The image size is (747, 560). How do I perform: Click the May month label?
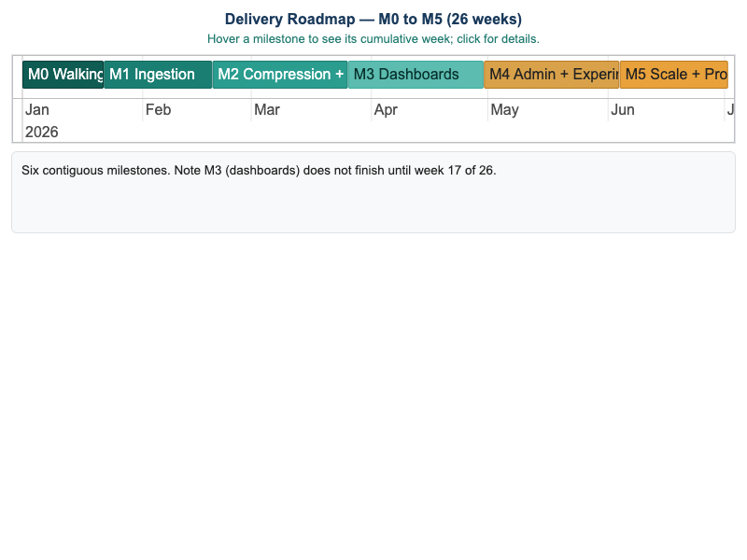click(504, 110)
